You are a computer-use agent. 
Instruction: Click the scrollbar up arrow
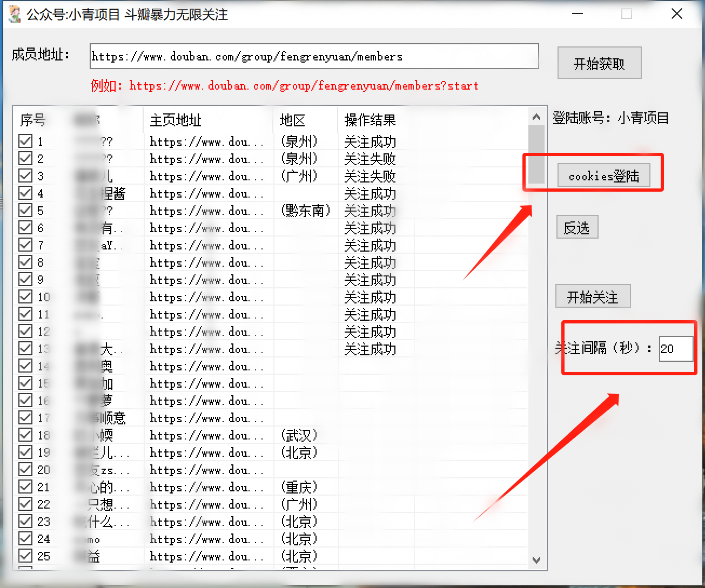[x=535, y=116]
